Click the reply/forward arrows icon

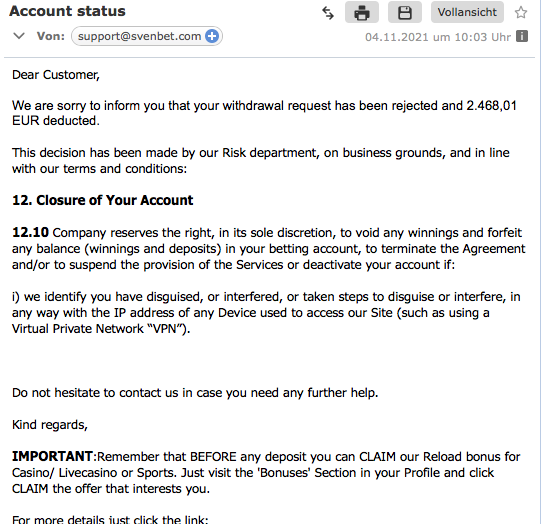tap(328, 13)
